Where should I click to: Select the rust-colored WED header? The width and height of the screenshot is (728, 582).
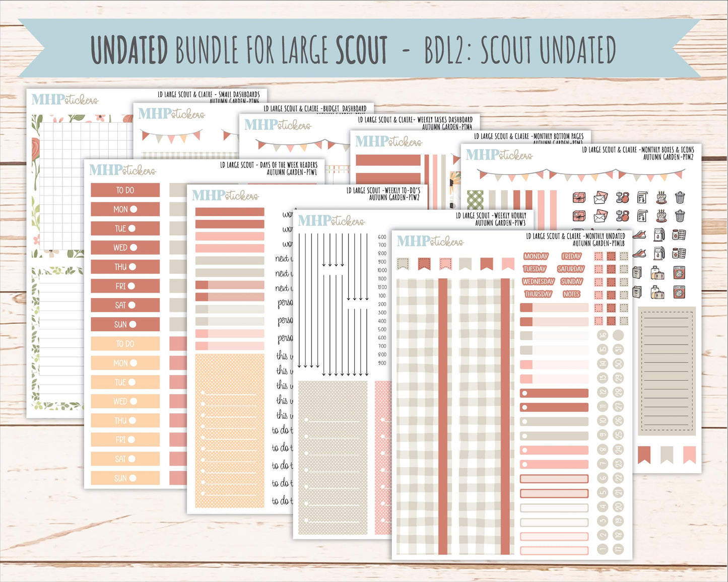[x=125, y=247]
